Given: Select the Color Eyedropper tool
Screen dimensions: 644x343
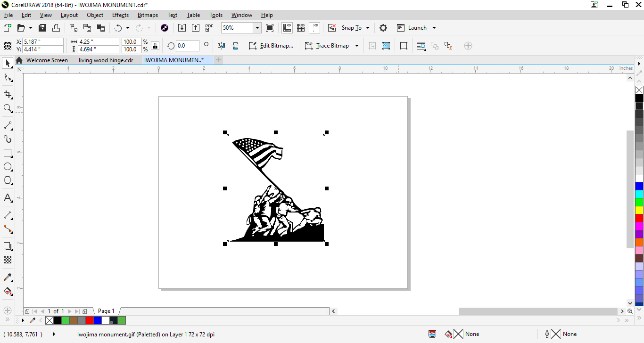Looking at the screenshot, I should (x=8, y=277).
